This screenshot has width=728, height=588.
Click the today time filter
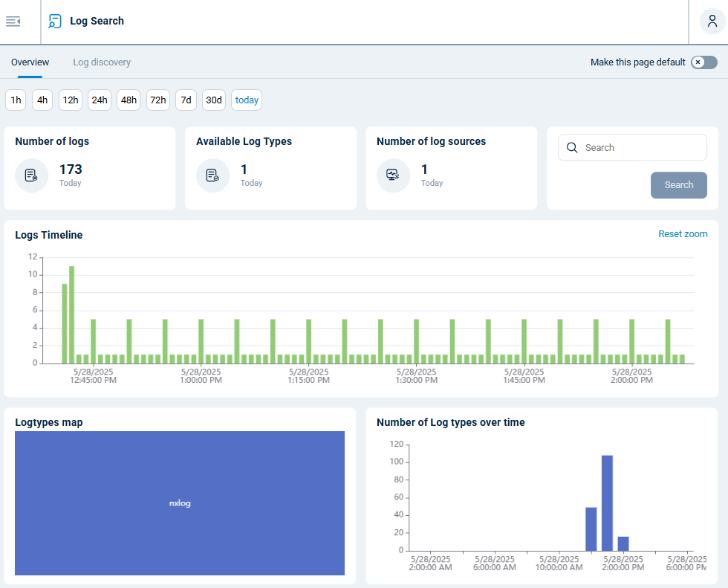[x=246, y=100]
